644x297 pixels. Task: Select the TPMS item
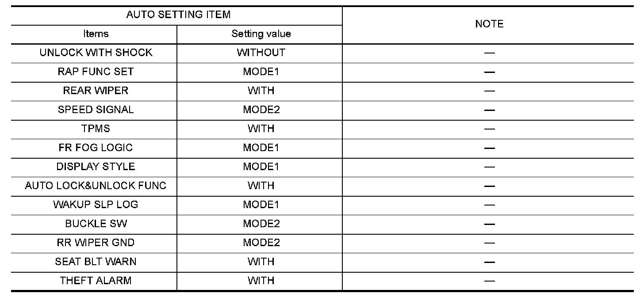(96, 129)
